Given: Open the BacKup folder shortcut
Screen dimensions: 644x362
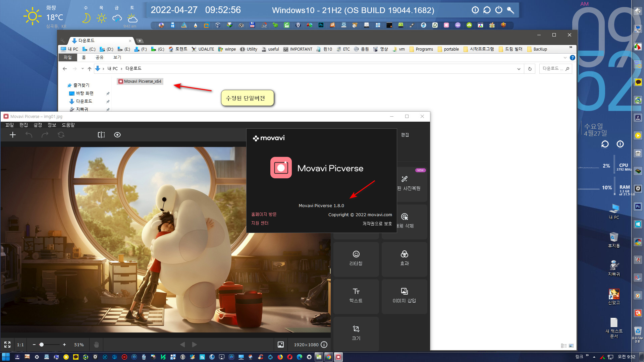Looking at the screenshot, I should tap(537, 49).
